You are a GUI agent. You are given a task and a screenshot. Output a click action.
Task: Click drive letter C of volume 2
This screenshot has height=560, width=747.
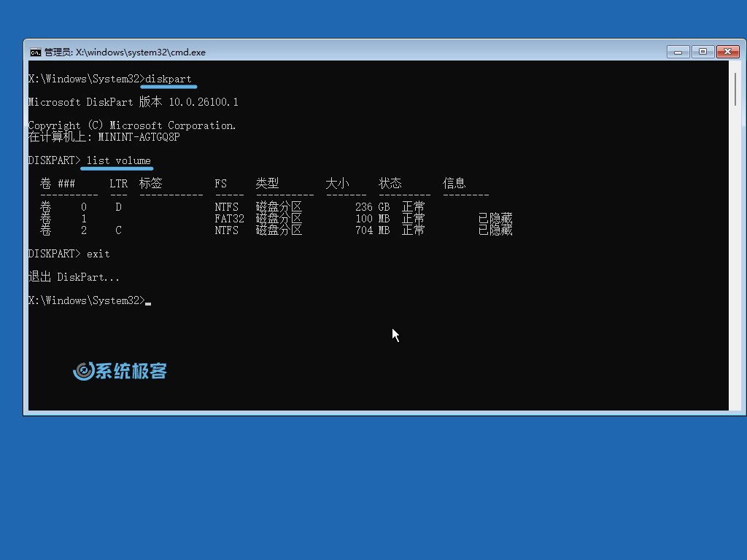[x=119, y=230]
